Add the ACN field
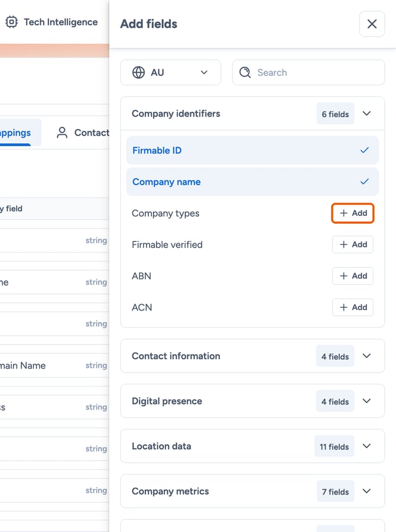The image size is (396, 532). click(353, 307)
